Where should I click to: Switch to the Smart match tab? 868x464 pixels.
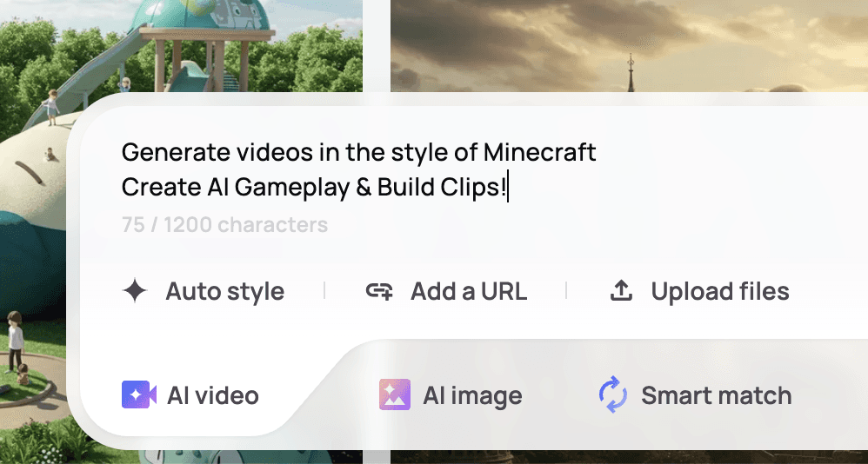(x=695, y=395)
